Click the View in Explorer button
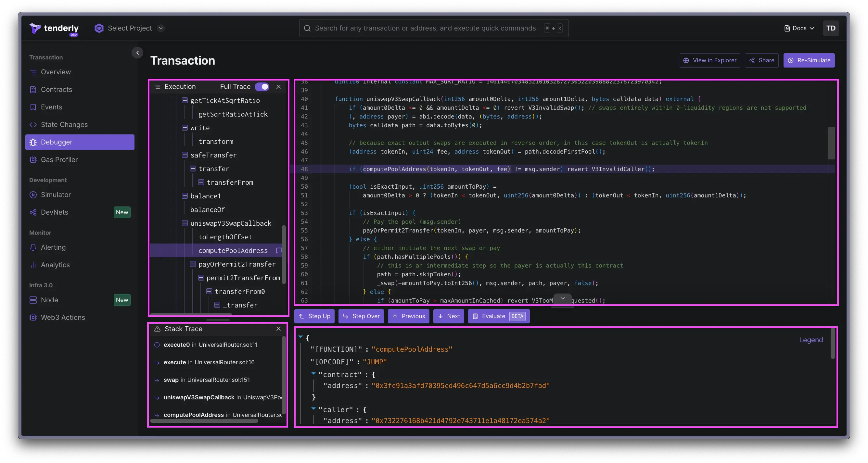Screen dimensions: 868x463 pyautogui.click(x=709, y=60)
